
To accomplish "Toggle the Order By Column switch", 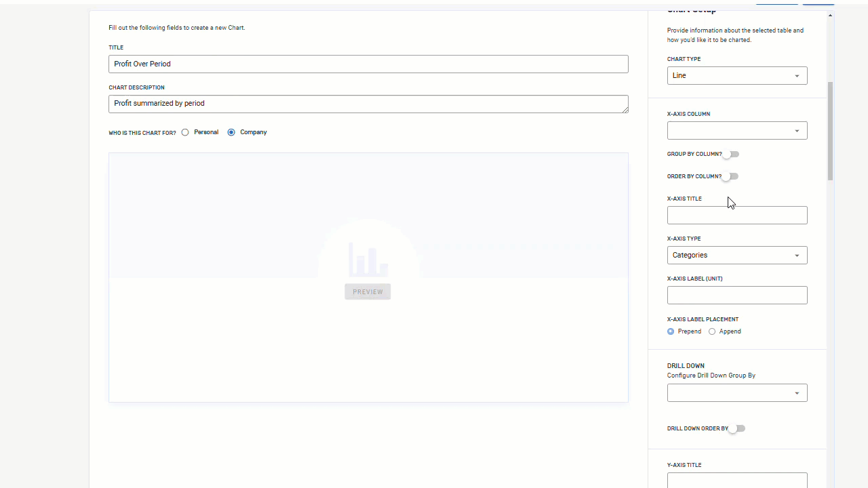I will (730, 176).
